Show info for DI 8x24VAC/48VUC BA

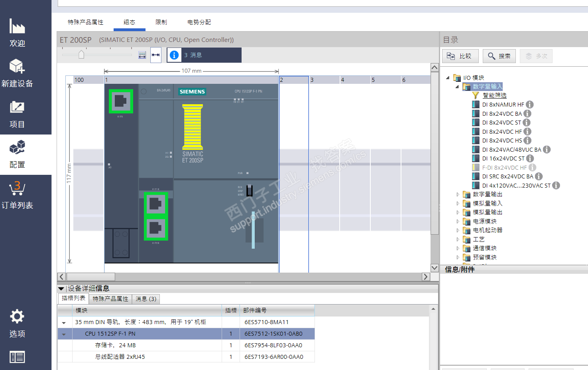(x=547, y=150)
